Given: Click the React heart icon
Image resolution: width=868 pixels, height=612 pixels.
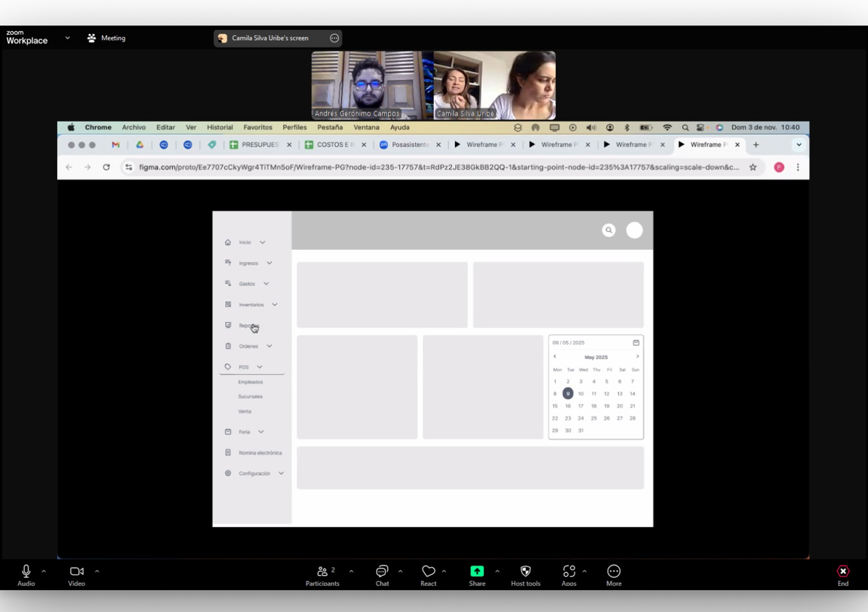Looking at the screenshot, I should tap(428, 572).
